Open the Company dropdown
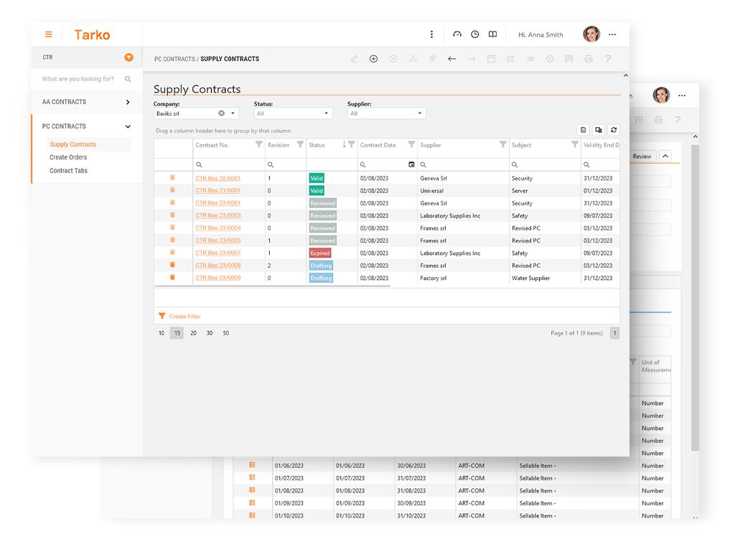Screen dimensions: 735x560 tap(233, 113)
